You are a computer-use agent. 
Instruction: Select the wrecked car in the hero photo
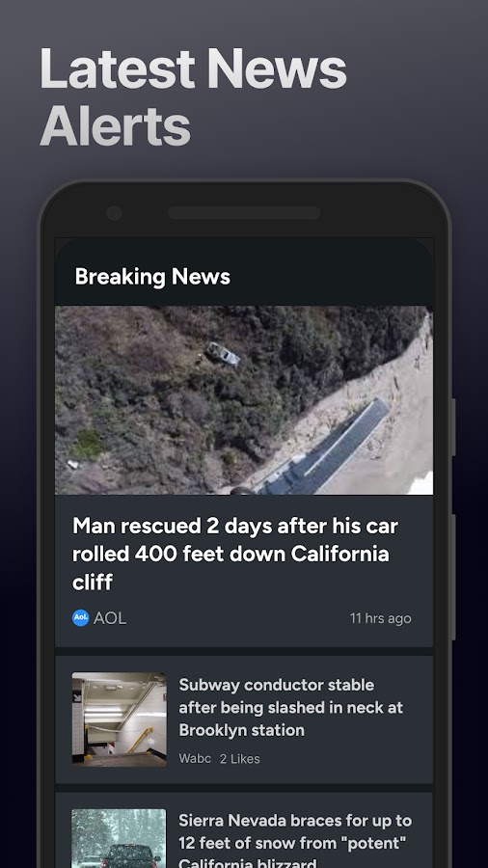tap(223, 354)
